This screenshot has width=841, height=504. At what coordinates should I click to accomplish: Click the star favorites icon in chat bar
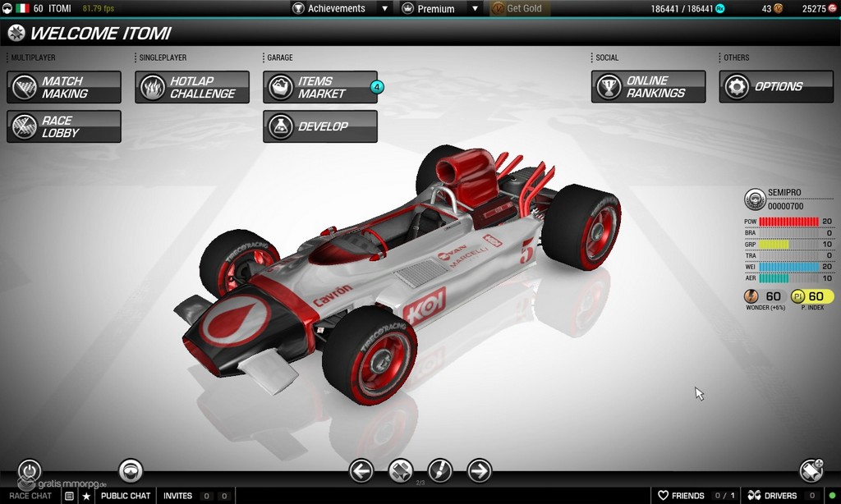[x=86, y=496]
